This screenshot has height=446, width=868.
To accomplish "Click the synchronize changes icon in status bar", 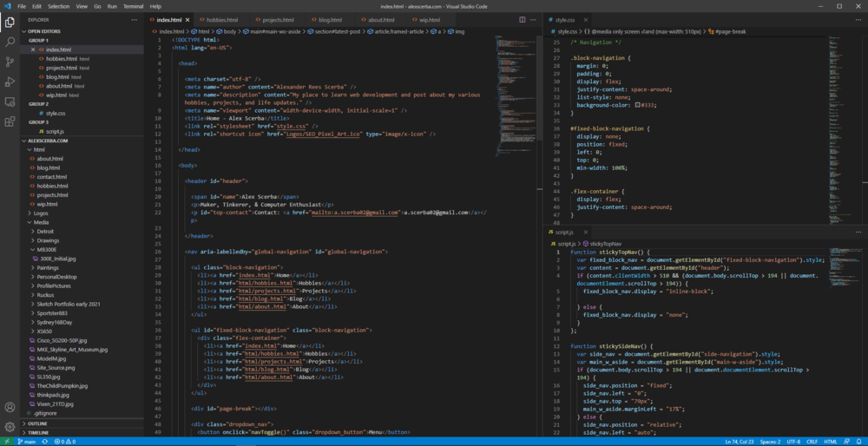I will pos(45,442).
